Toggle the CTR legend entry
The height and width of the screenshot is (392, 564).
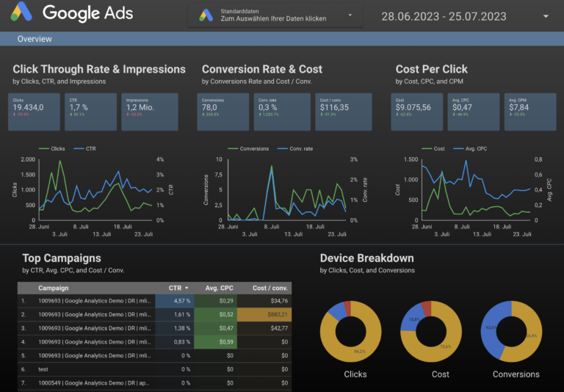coord(85,148)
